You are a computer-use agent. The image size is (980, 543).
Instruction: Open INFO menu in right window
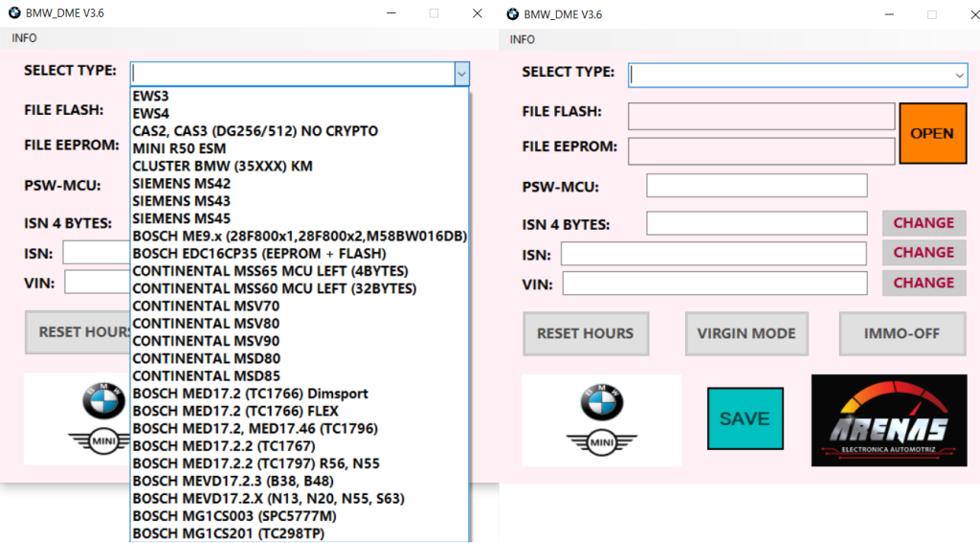(x=522, y=39)
